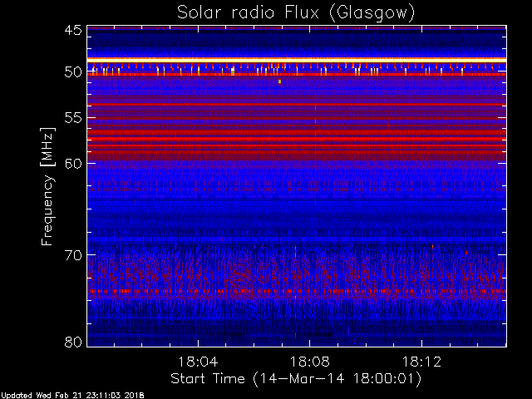This screenshot has width=532, height=399.
Task: Click the dark blue band just below 45 MHz
Action: point(296,33)
